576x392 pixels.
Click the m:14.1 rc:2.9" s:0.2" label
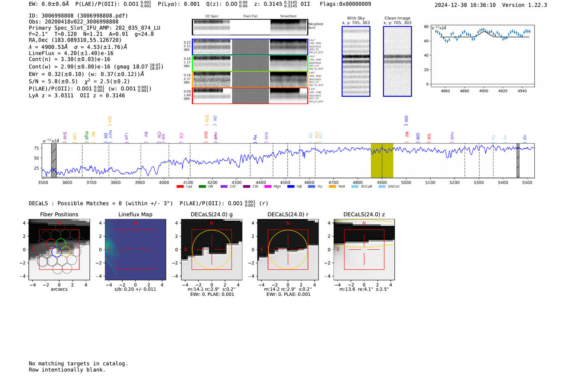tap(212, 289)
